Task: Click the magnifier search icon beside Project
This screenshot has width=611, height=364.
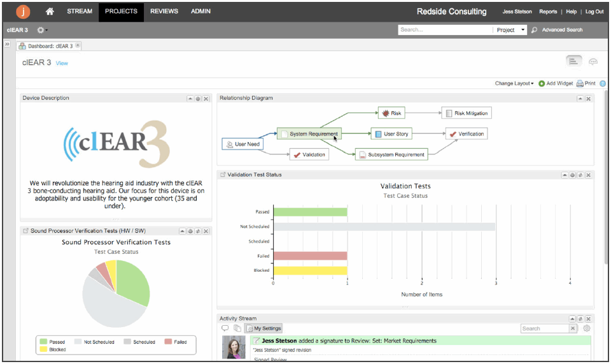Action: click(534, 30)
